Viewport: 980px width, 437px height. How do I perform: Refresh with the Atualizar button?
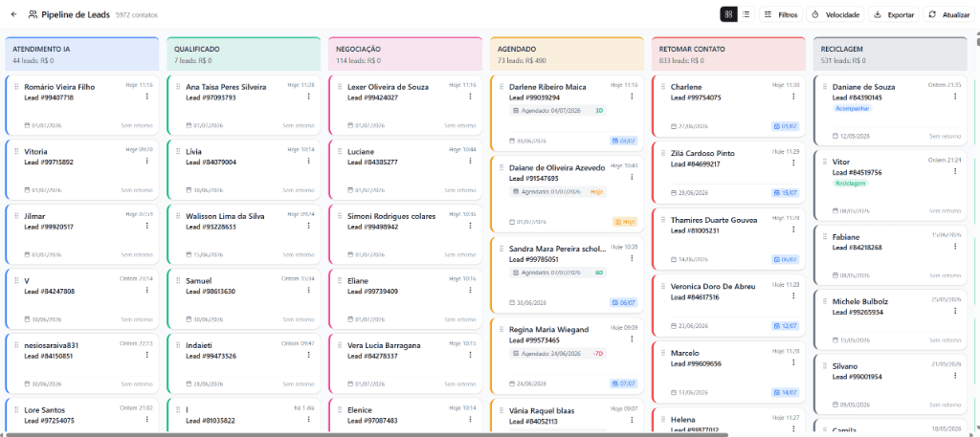coord(948,14)
